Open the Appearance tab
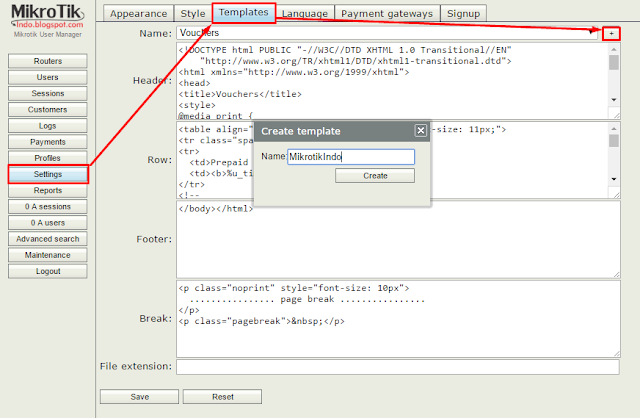Screen dimensions: 640x418 click(x=138, y=13)
